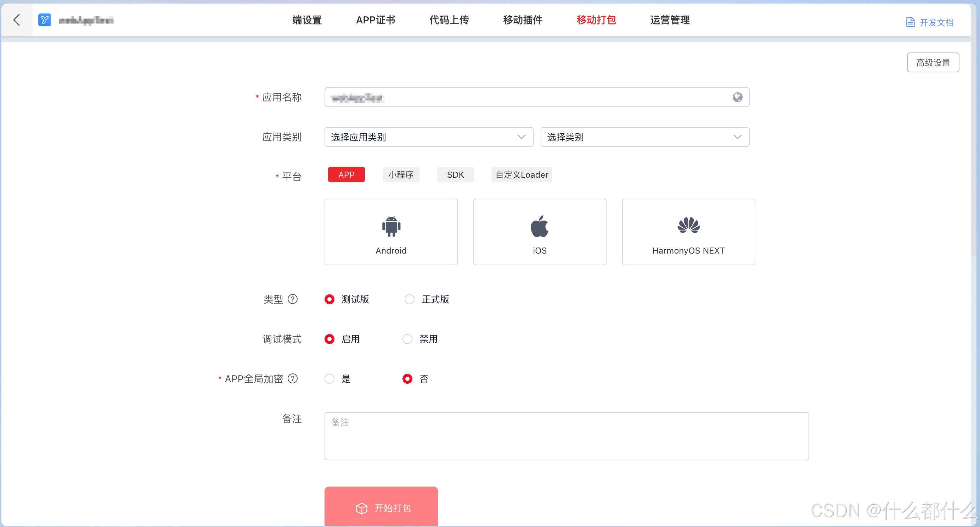Click help icon next to 类型
This screenshot has height=527, width=980.
click(293, 299)
